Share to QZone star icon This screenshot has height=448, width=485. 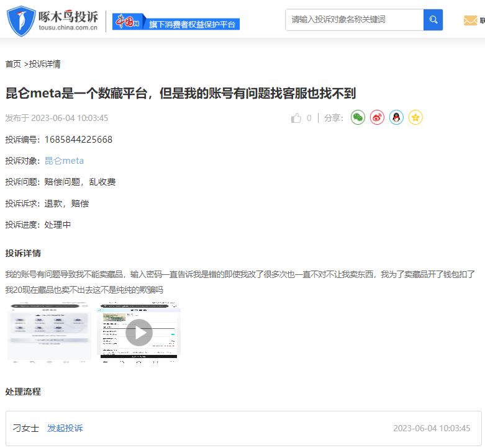pyautogui.click(x=415, y=117)
